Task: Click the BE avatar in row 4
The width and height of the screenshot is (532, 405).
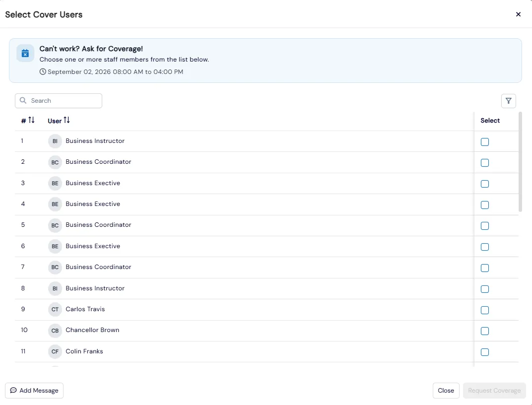Action: pos(55,204)
